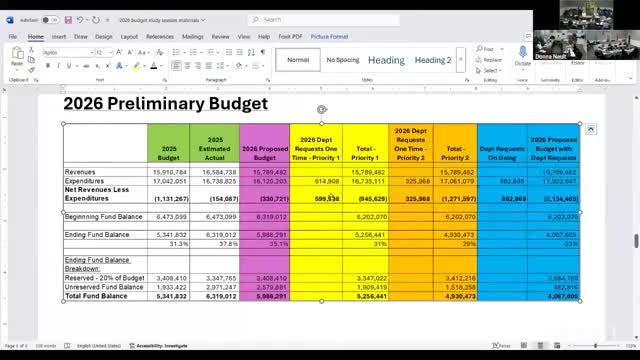This screenshot has height=360, width=640.
Task: Click the Center alignment icon
Action: (187, 66)
